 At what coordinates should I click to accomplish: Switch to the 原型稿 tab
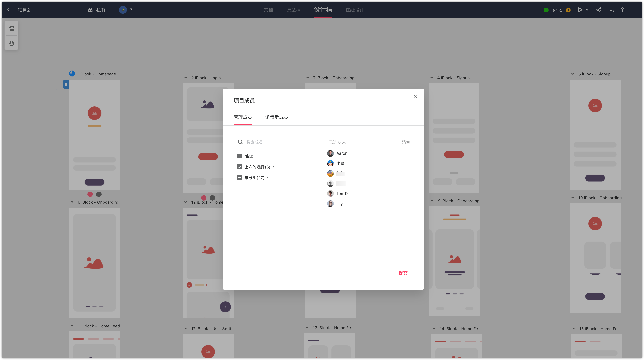(x=293, y=10)
